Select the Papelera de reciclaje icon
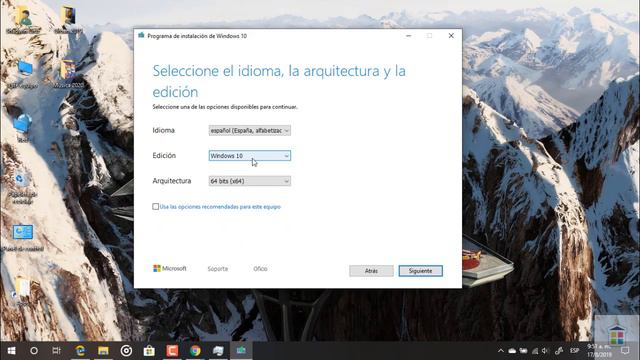 [22, 188]
